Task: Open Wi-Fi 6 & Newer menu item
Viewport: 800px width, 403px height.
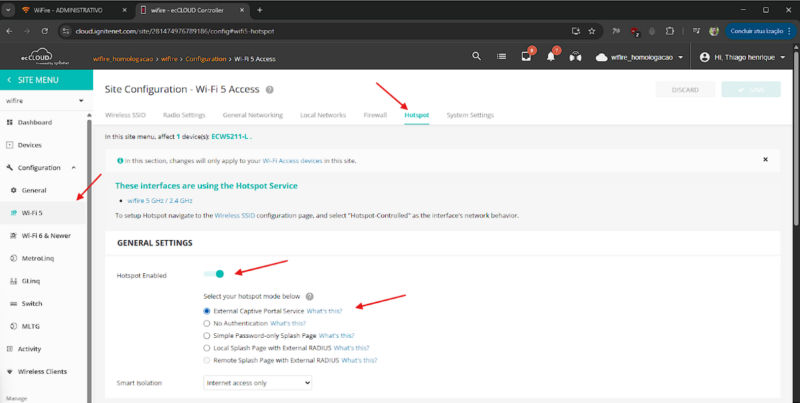Action: click(x=46, y=236)
